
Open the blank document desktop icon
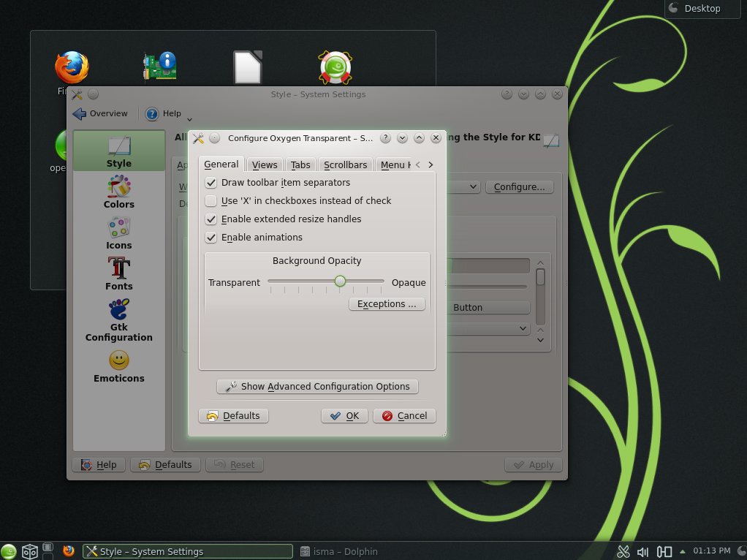(x=247, y=67)
